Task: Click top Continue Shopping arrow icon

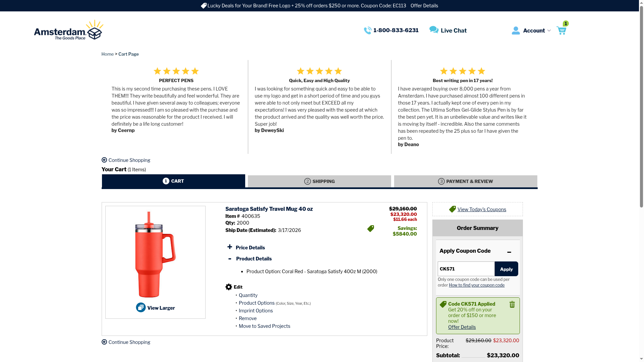Action: [x=104, y=160]
